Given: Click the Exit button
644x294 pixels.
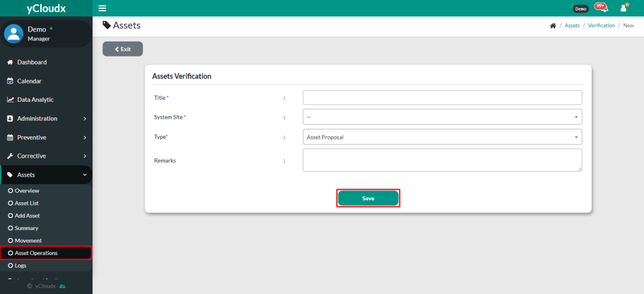Looking at the screenshot, I should (x=123, y=49).
